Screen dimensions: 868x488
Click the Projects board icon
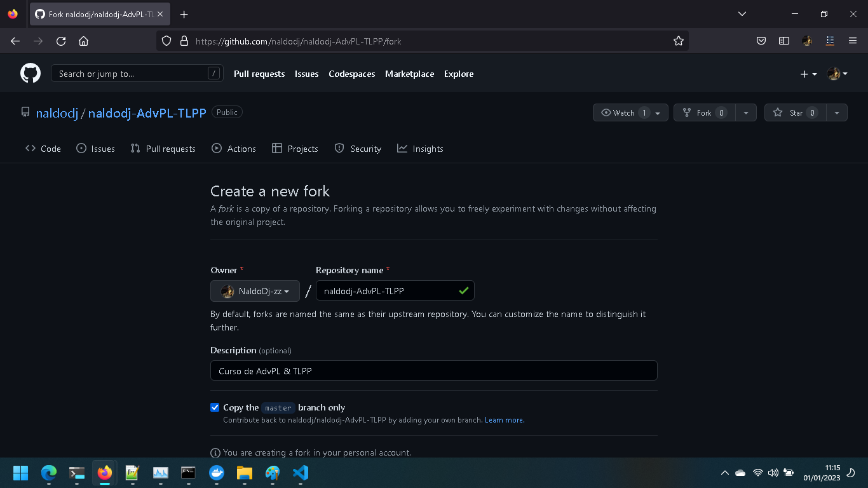pos(278,148)
